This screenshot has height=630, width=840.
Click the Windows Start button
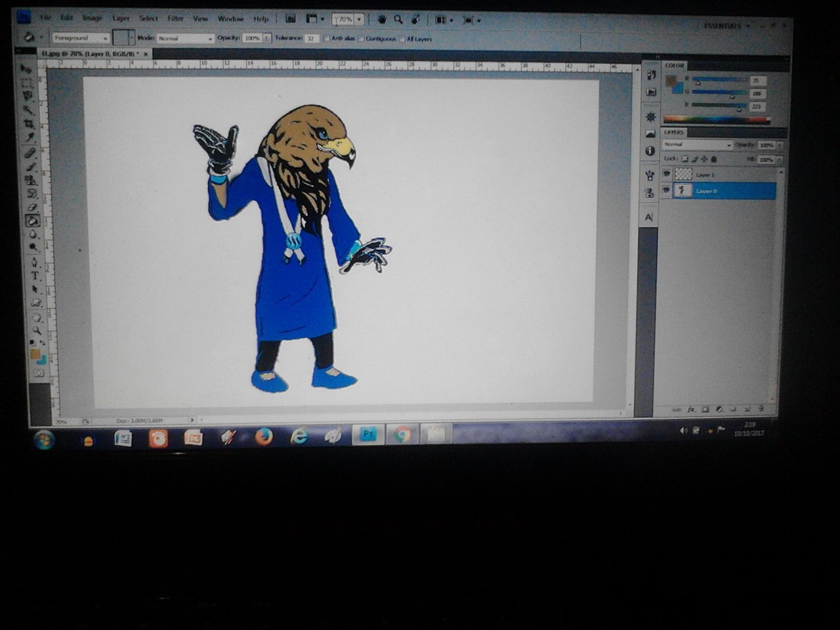coord(45,438)
